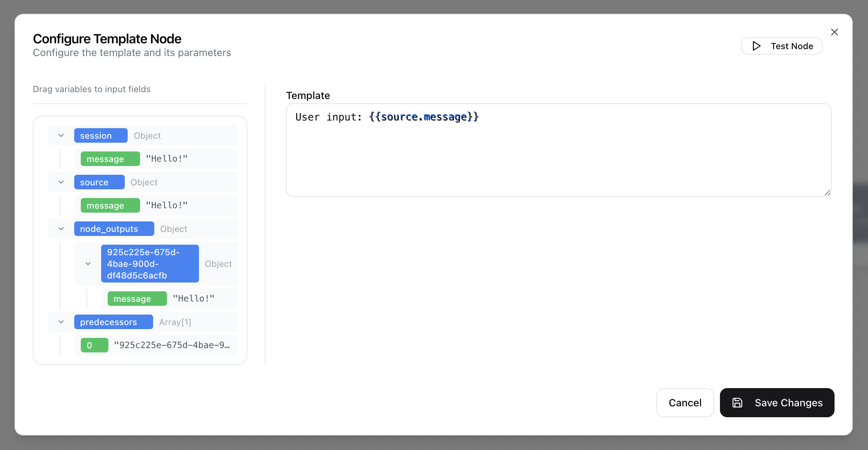The height and width of the screenshot is (450, 868).
Task: Collapse the source object chevron
Action: (61, 182)
